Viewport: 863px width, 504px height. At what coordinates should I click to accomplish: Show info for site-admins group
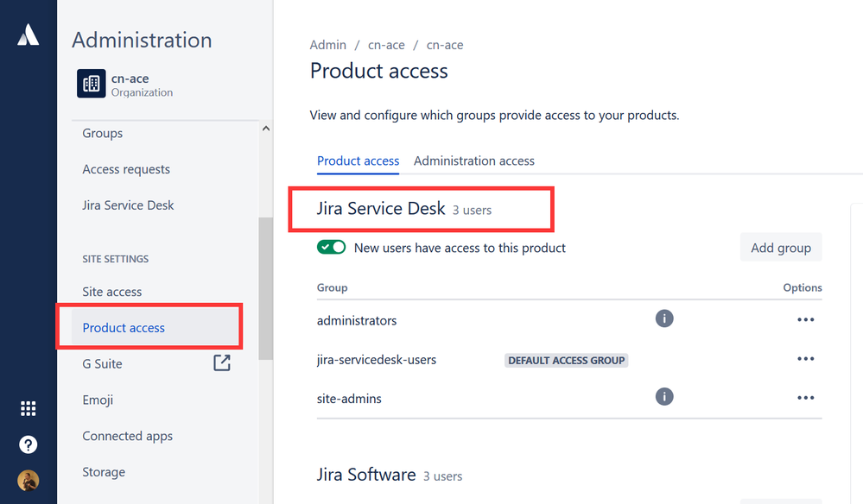tap(664, 396)
